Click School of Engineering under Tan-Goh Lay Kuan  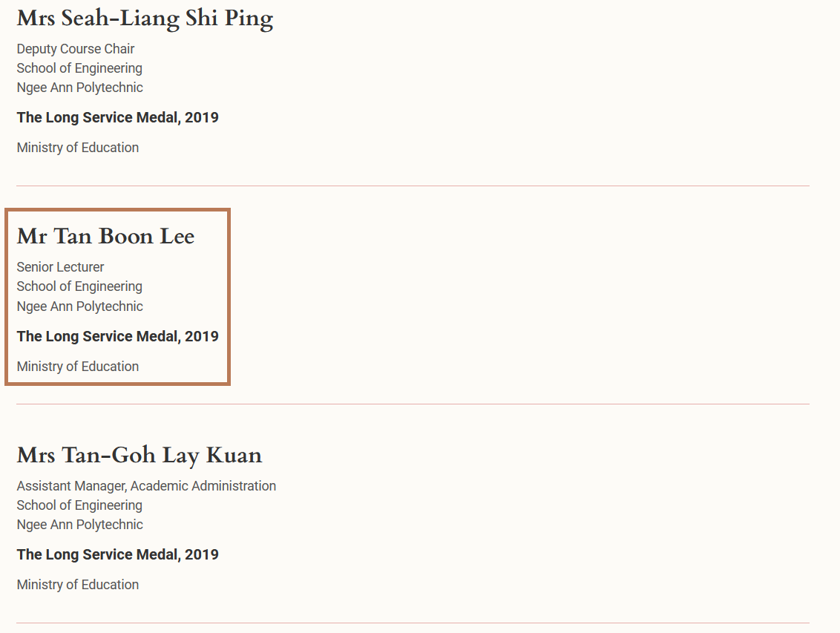pos(79,505)
